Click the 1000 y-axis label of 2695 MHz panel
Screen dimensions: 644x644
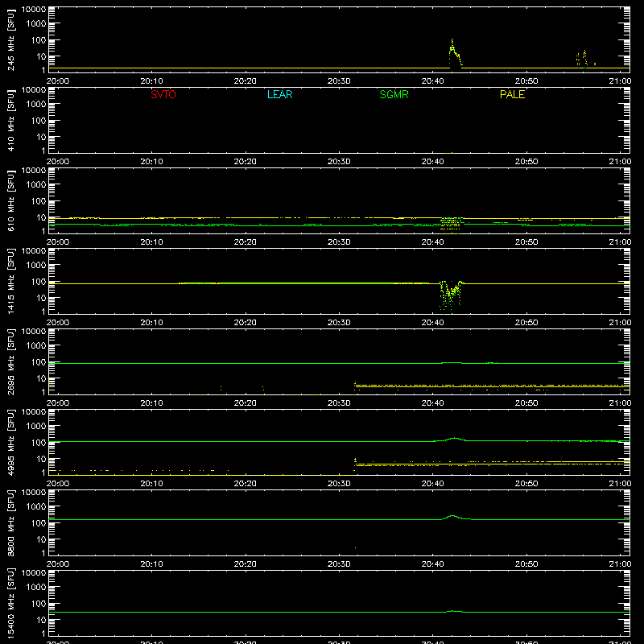36,346
